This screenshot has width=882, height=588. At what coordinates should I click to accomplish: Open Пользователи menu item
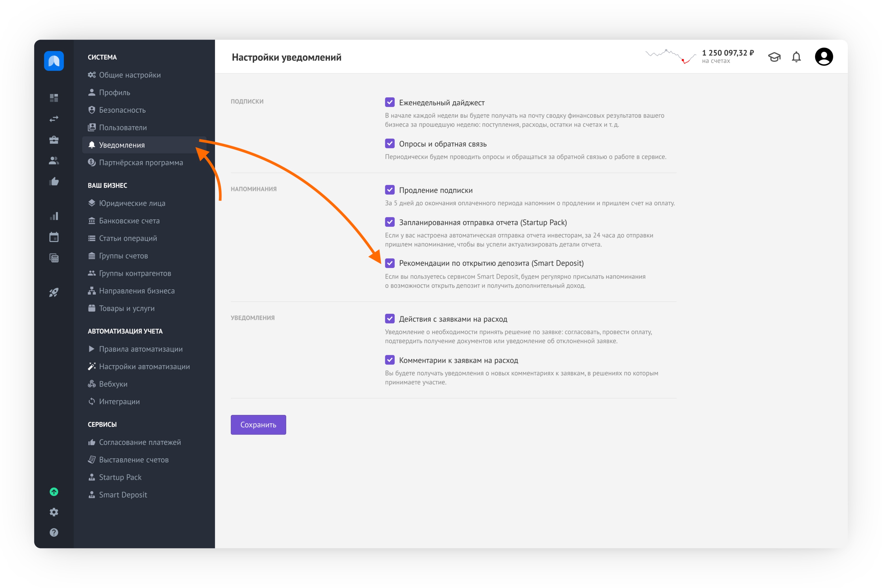(x=144, y=127)
